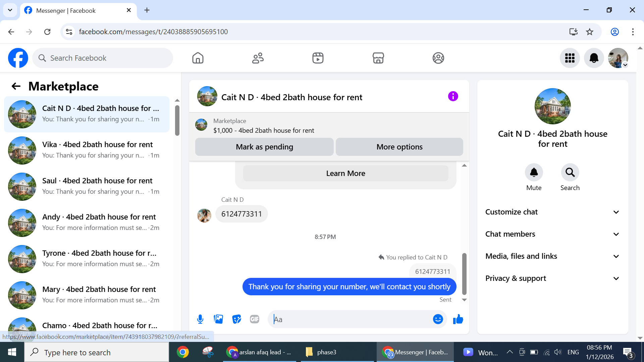The image size is (644, 362).
Task: Open the Friends tab in navigation
Action: 258,58
